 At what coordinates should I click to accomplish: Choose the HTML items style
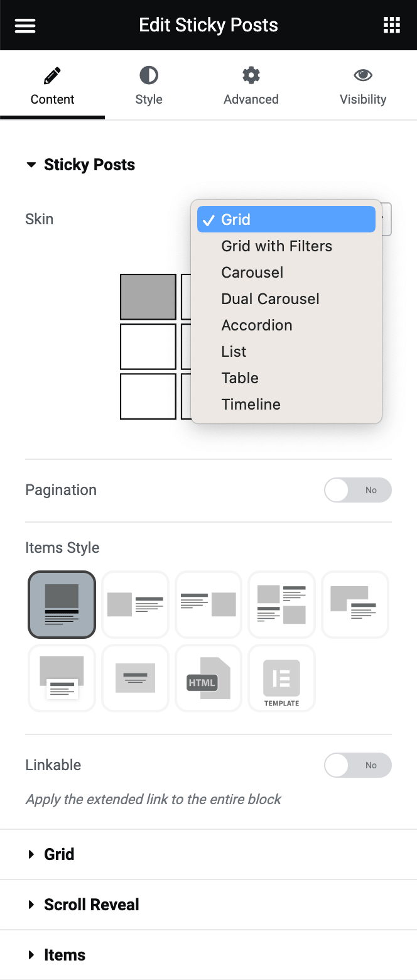click(208, 678)
